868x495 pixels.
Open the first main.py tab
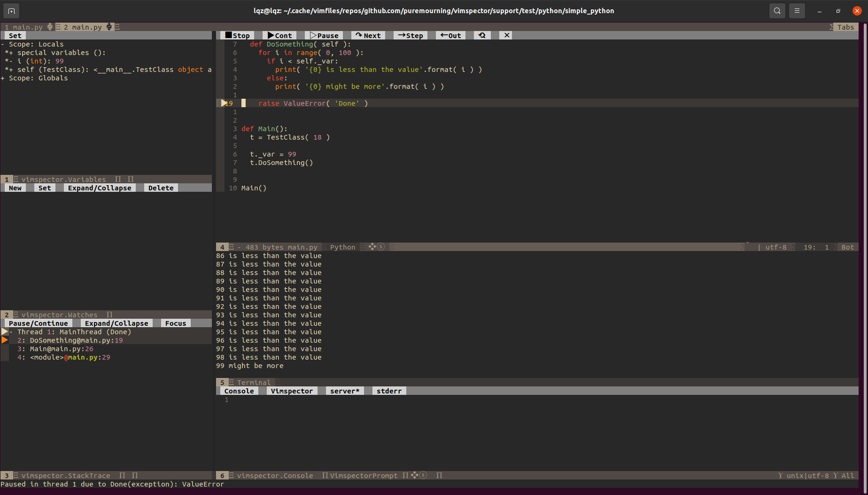coord(27,27)
